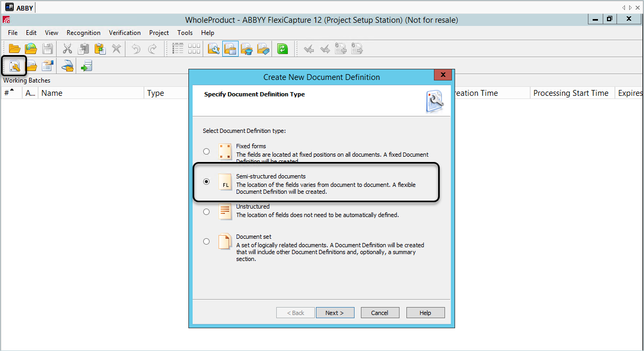Close the Create New Document Definition dialog
This screenshot has height=351, width=644.
tap(443, 75)
